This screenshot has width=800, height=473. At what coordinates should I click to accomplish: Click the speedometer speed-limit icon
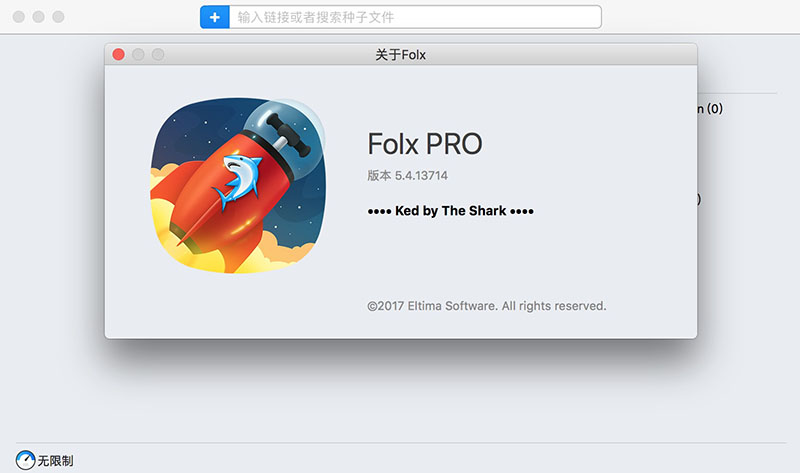point(25,460)
